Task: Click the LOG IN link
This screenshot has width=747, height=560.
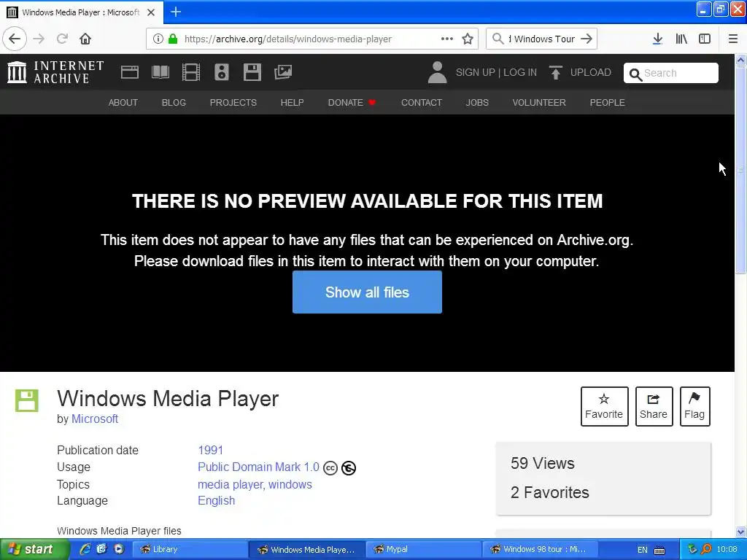Action: click(519, 72)
